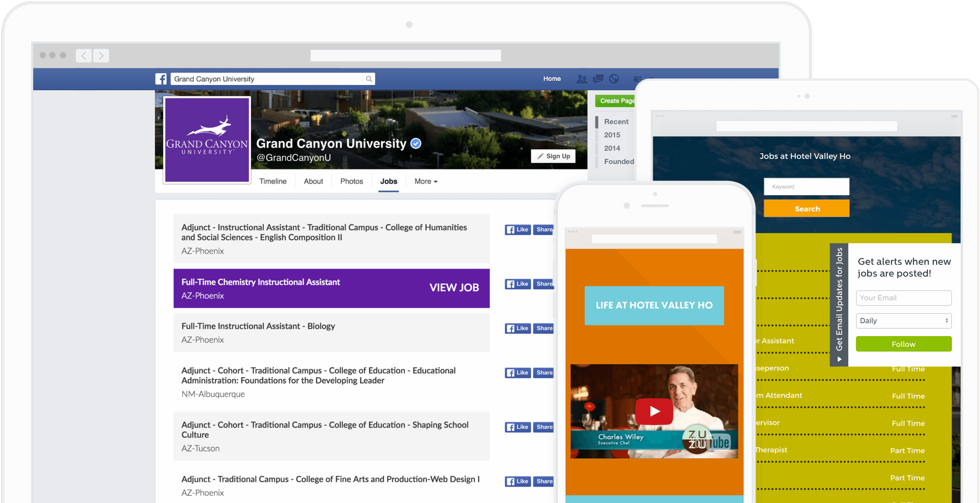The width and height of the screenshot is (980, 503).
Task: Open the English Composition II job listing
Action: tap(331, 239)
